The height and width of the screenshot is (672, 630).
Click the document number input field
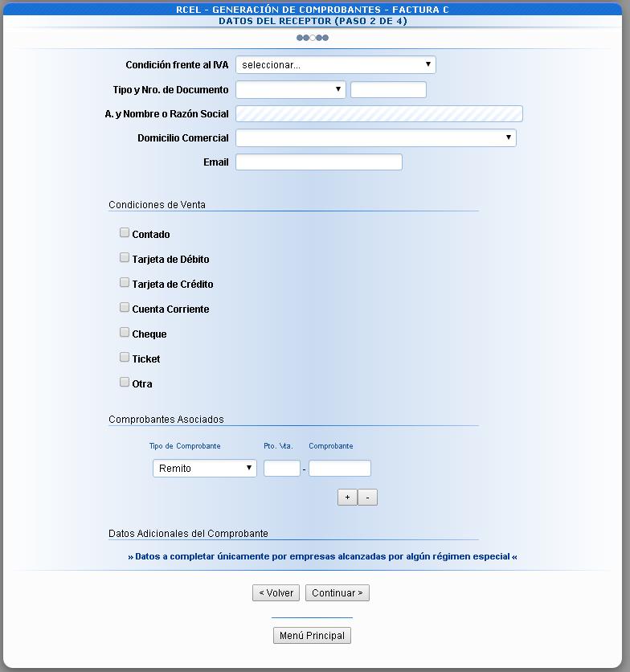[x=388, y=90]
